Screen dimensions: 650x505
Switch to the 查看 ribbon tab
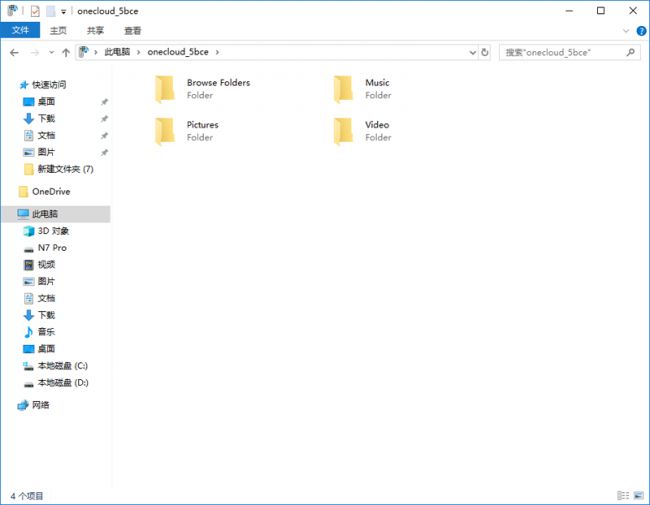point(132,31)
